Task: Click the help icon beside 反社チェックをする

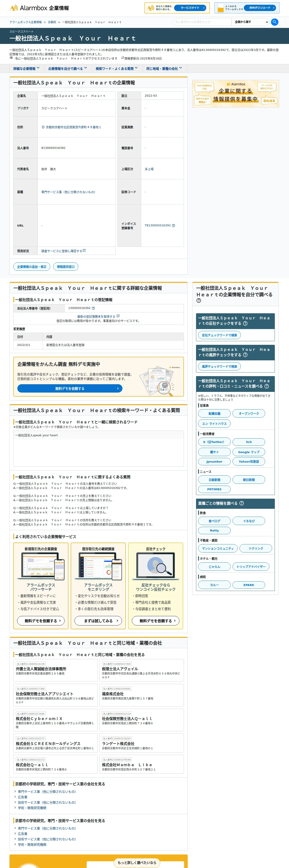Action: pyautogui.click(x=245, y=323)
